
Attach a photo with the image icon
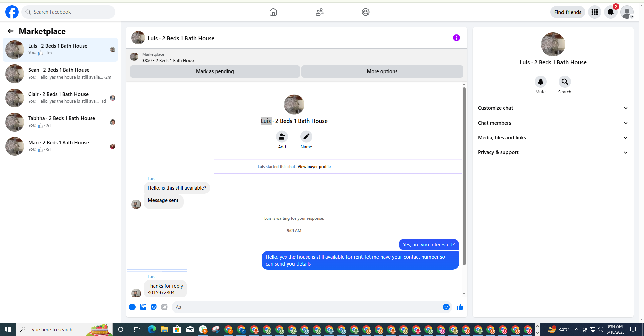coord(143,307)
